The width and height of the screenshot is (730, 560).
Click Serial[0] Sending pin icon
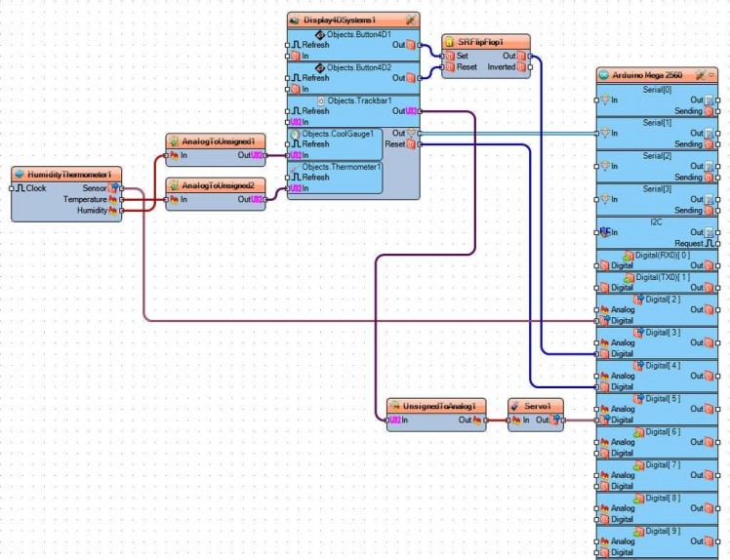tap(709, 111)
